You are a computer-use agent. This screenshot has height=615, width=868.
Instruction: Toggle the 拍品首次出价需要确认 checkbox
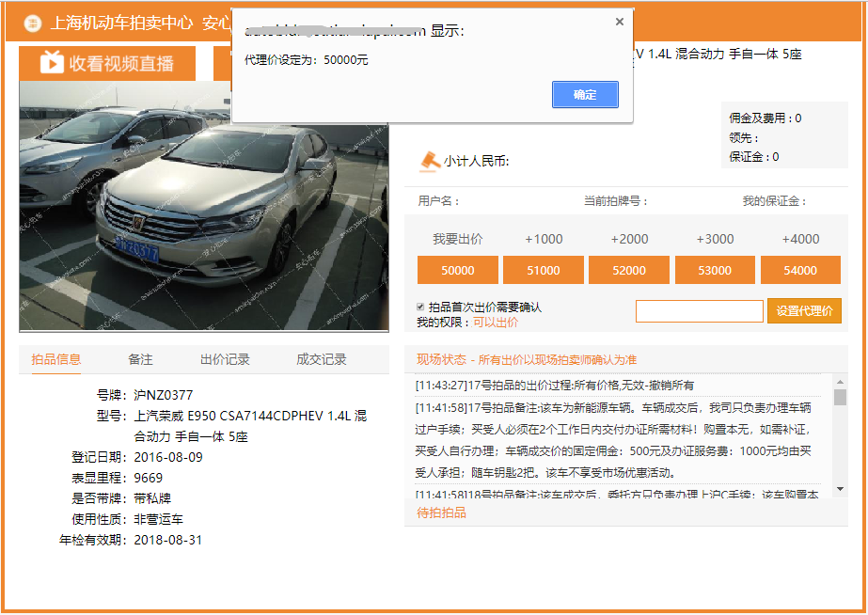(x=420, y=307)
